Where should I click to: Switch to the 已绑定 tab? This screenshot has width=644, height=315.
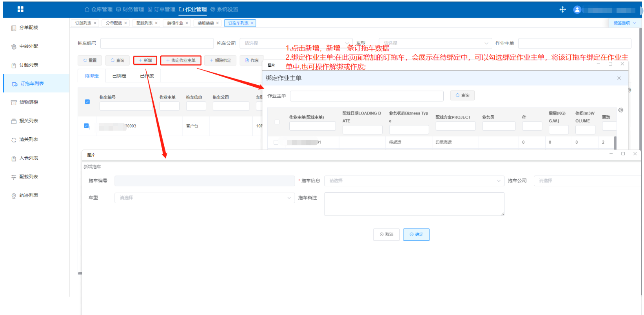pyautogui.click(x=119, y=76)
